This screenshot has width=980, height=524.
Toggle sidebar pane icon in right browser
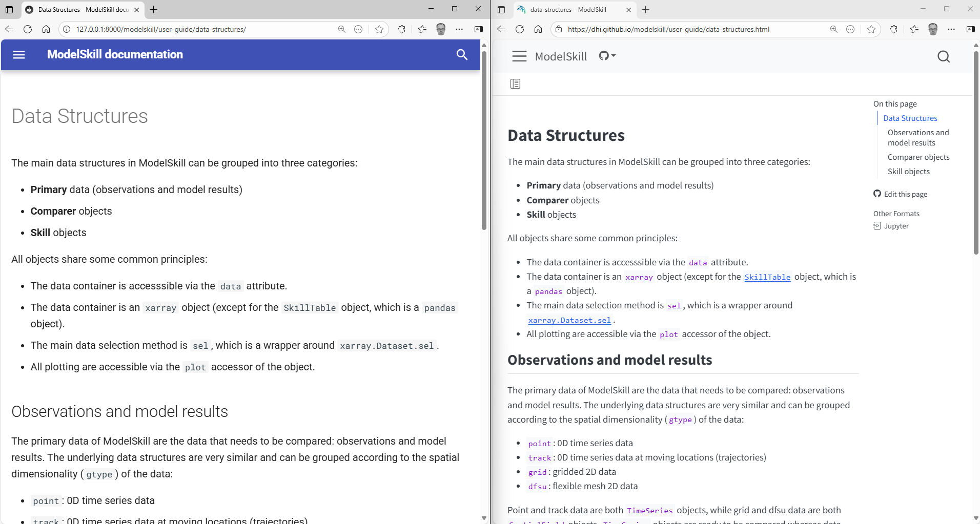(x=971, y=29)
